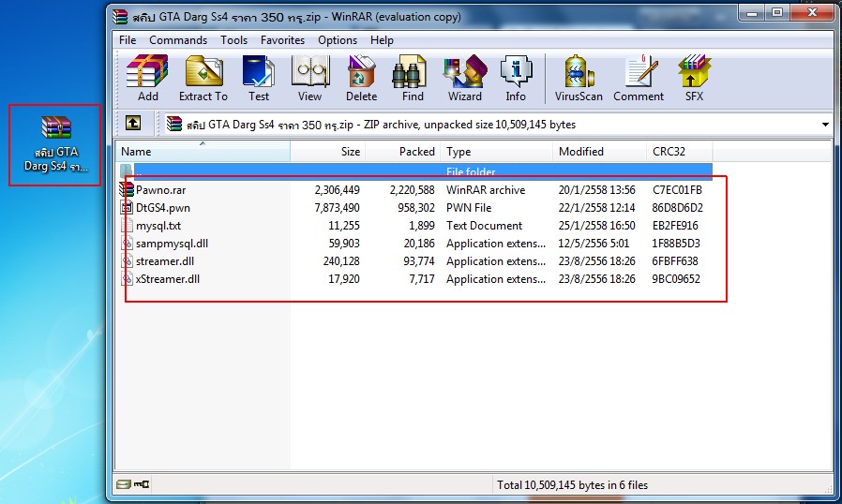This screenshot has width=842, height=504.
Task: Click the packed value 2,220,588
Action: 412,190
